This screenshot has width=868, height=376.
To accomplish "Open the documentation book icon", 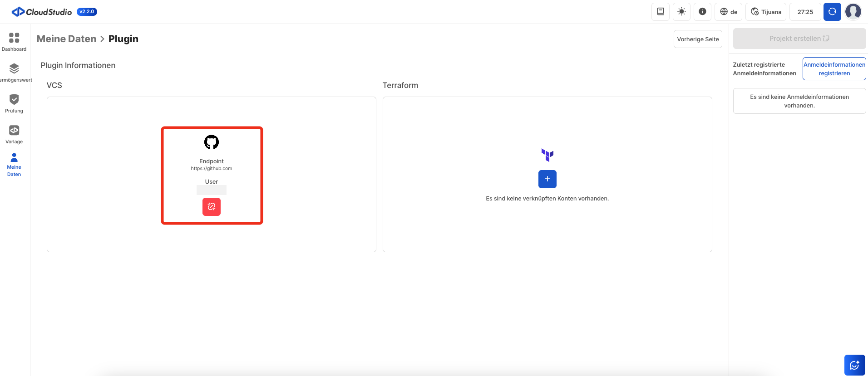I will (x=661, y=12).
